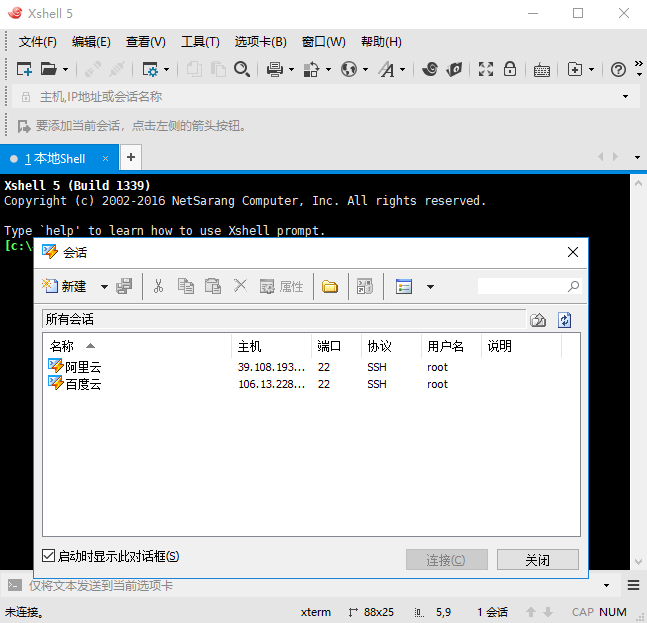Open the Help question mark icon
The width and height of the screenshot is (647, 623).
coord(618,69)
